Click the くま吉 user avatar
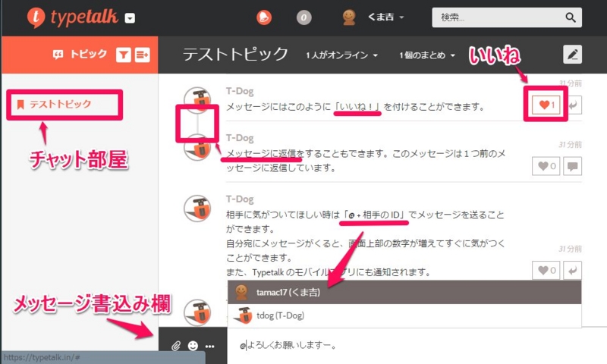This screenshot has width=607, height=364. click(349, 17)
